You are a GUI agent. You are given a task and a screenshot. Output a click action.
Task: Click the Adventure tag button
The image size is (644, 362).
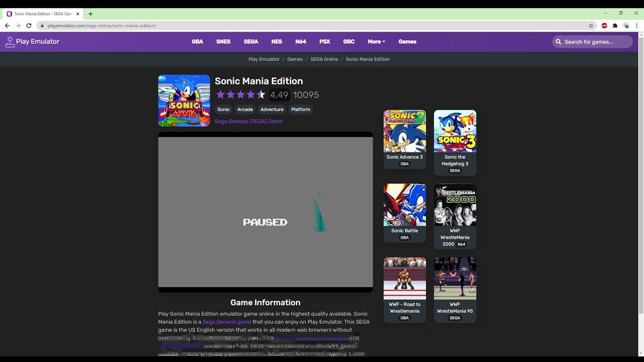(272, 110)
